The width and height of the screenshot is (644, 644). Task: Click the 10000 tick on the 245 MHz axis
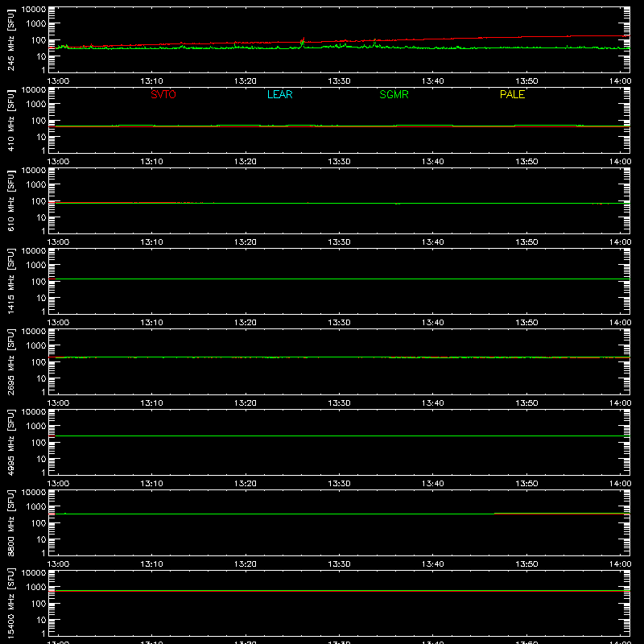point(34,10)
